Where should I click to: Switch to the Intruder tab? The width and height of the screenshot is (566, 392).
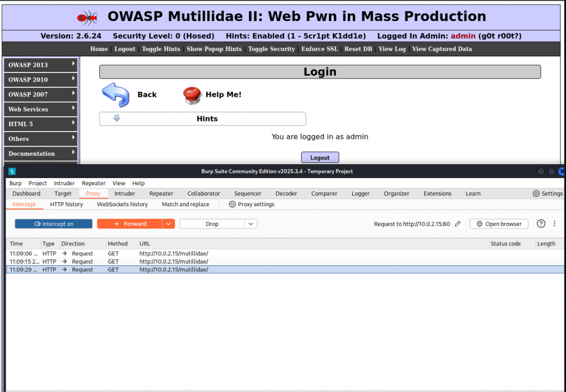[124, 194]
